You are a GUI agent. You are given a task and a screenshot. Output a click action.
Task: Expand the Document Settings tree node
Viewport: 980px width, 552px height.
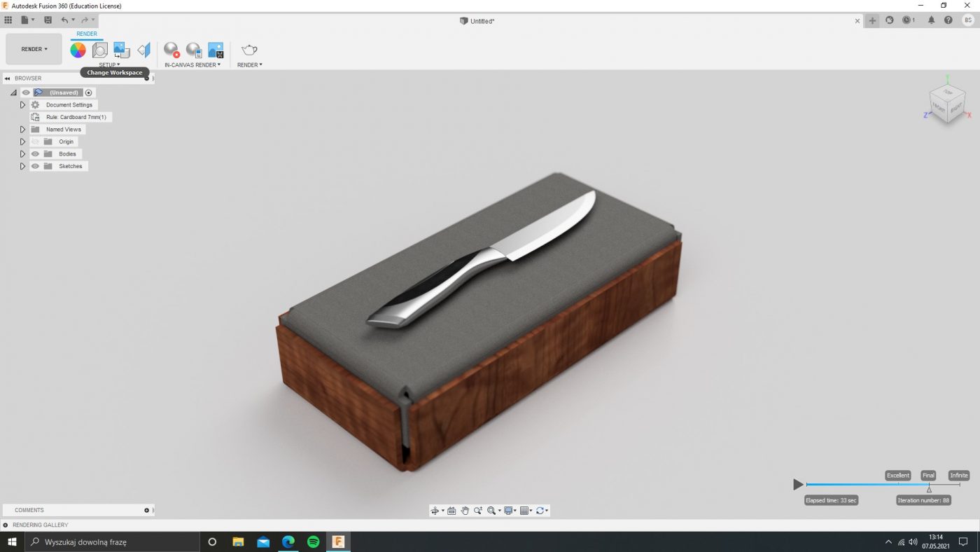coord(22,105)
